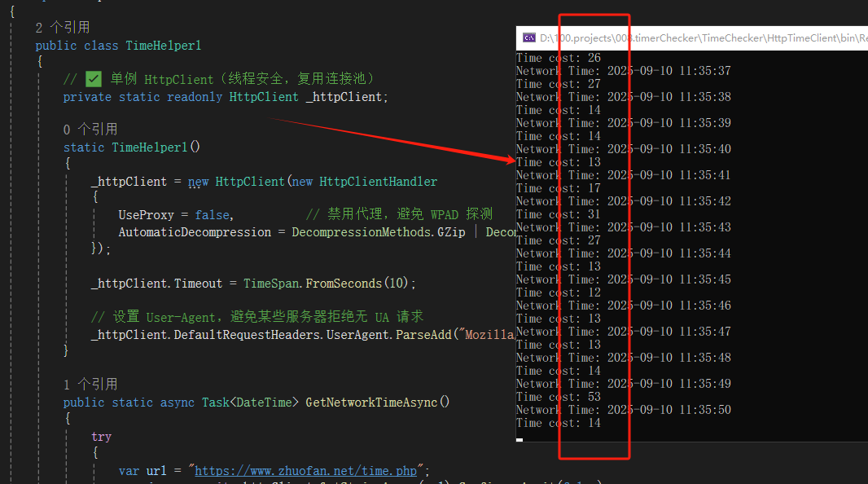
Task: Click the console window's app icon in title bar
Action: coord(529,37)
